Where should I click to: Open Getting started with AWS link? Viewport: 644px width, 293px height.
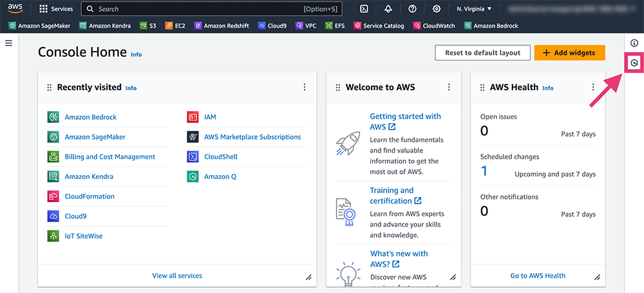[405, 122]
